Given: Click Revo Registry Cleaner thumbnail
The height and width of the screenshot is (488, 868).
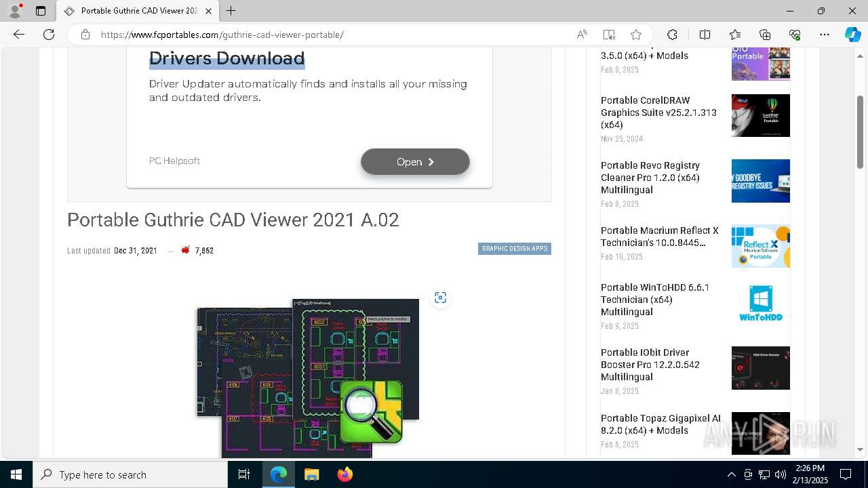Looking at the screenshot, I should click(761, 181).
